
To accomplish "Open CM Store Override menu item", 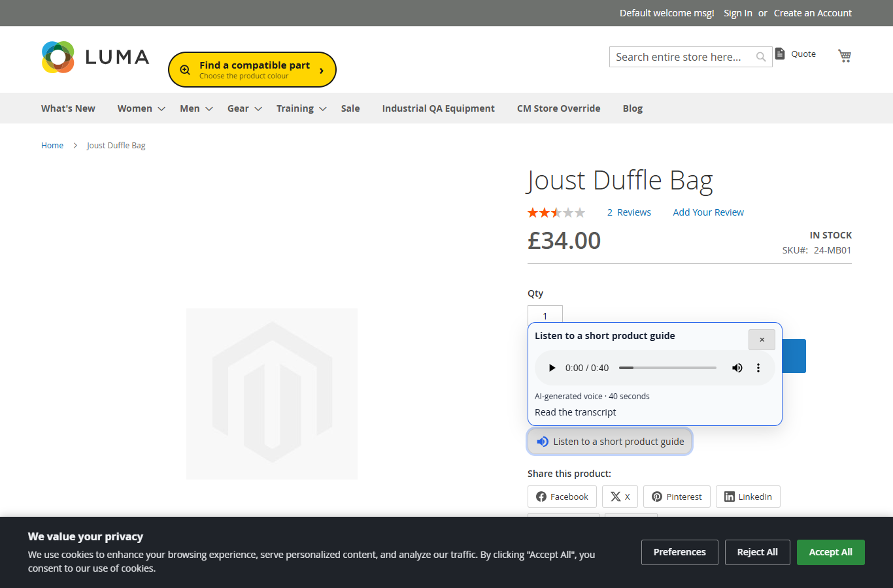I will (x=559, y=108).
